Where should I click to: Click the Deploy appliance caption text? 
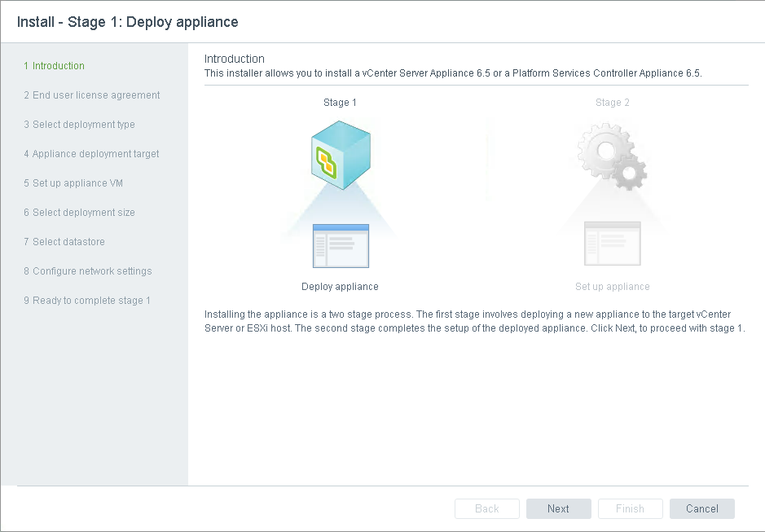pos(340,287)
